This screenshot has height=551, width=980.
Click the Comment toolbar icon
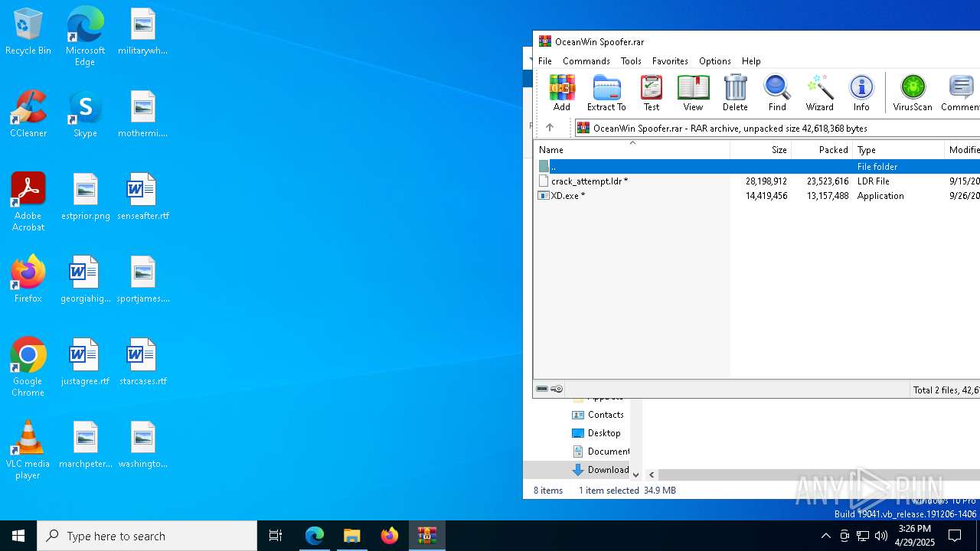click(960, 93)
